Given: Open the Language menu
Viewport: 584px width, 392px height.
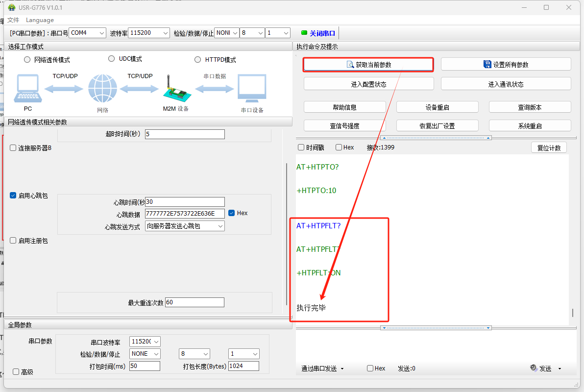Looking at the screenshot, I should [40, 20].
